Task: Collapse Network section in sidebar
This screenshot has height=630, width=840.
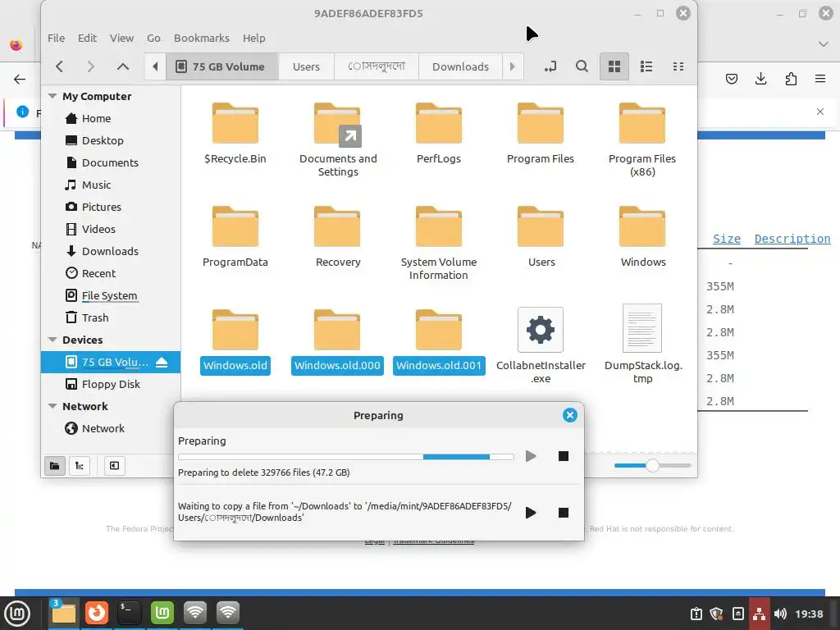Action: [x=52, y=406]
